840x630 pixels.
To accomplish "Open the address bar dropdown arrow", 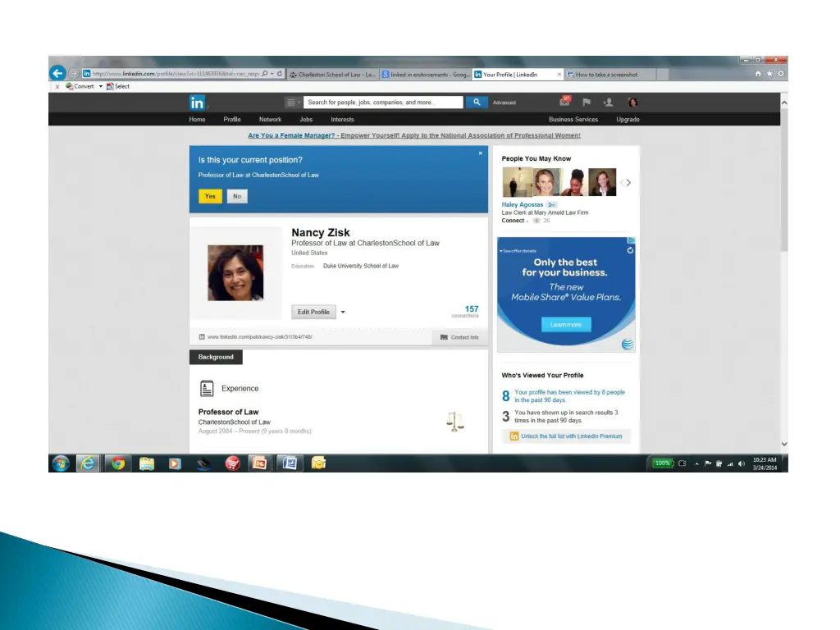I will (272, 74).
